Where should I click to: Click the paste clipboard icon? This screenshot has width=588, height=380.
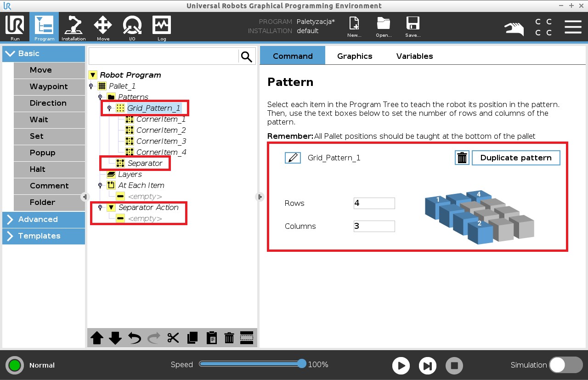pos(211,338)
